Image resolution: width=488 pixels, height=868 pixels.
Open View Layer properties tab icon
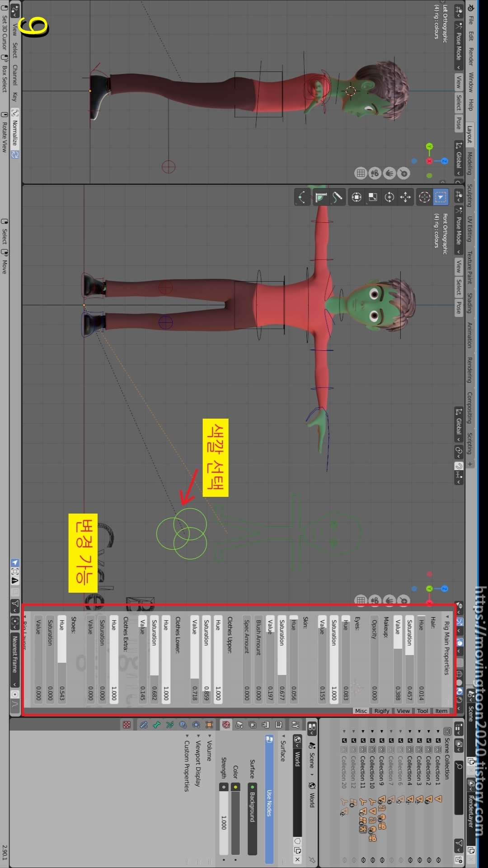point(253,725)
